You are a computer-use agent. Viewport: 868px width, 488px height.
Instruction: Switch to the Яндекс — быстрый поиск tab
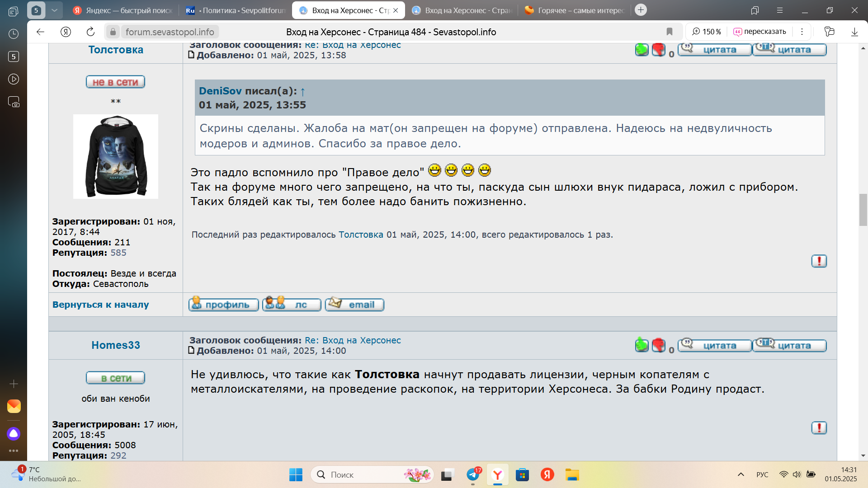[x=123, y=10]
